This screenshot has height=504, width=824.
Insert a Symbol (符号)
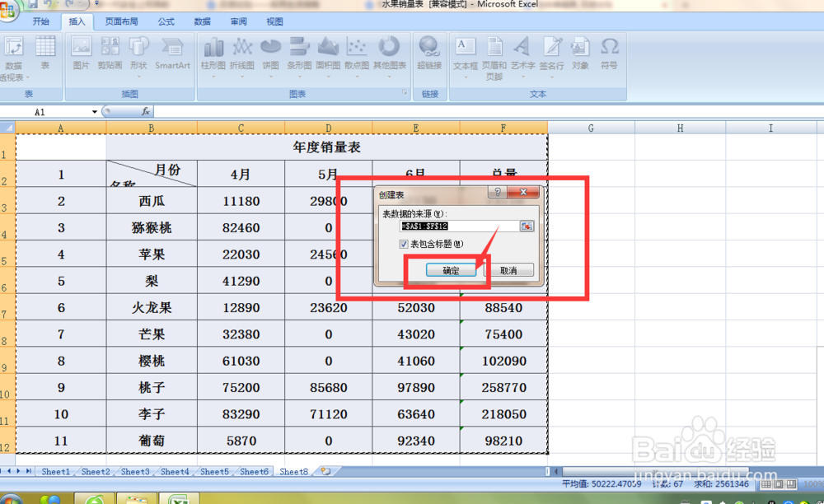609,54
